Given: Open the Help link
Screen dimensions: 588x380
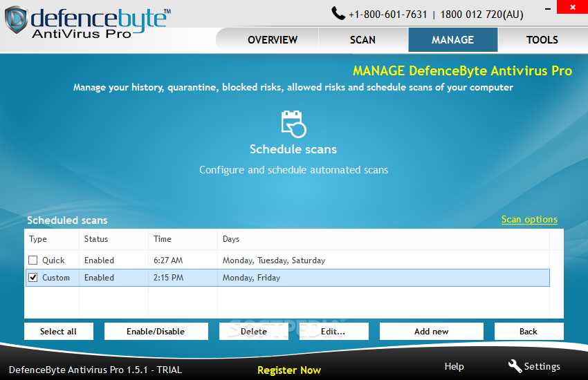Looking at the screenshot, I should tap(454, 366).
